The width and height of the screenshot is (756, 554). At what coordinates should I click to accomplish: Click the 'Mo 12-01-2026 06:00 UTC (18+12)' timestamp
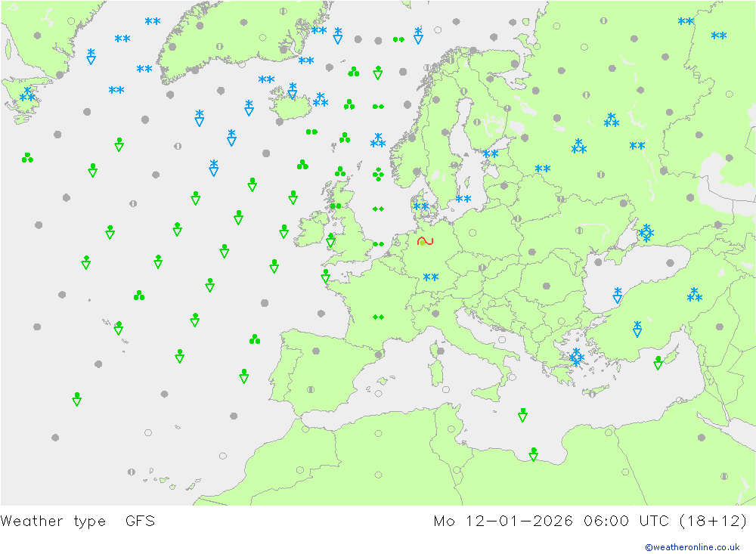590,522
